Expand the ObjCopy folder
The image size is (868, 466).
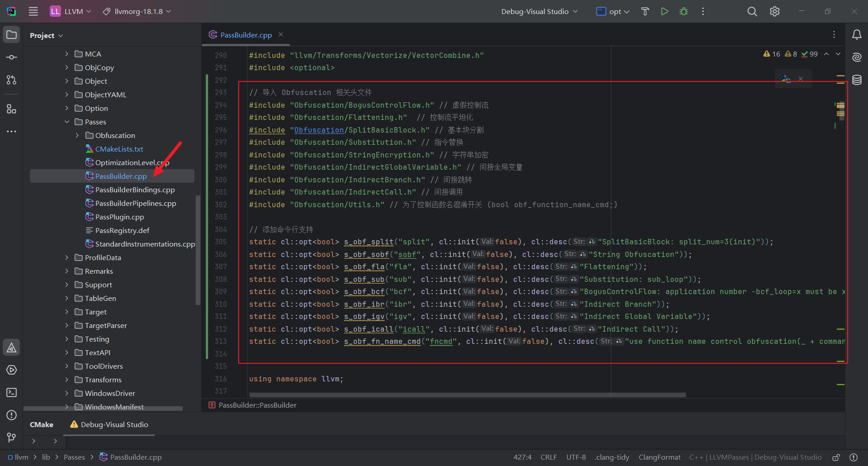coord(67,67)
